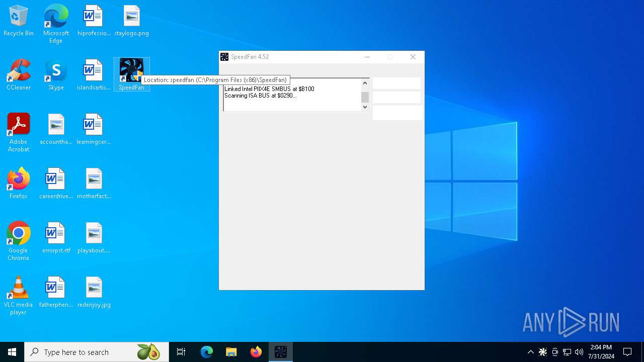Click the 'Type here to search' box
This screenshot has width=644, height=362.
tap(97, 352)
